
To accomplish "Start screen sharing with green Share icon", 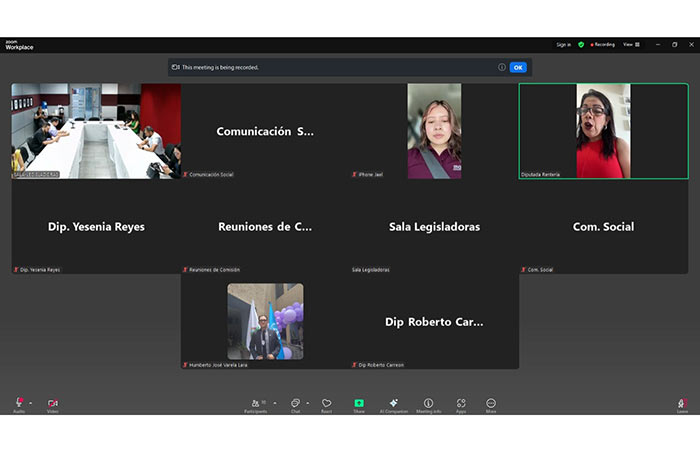I will 359,403.
